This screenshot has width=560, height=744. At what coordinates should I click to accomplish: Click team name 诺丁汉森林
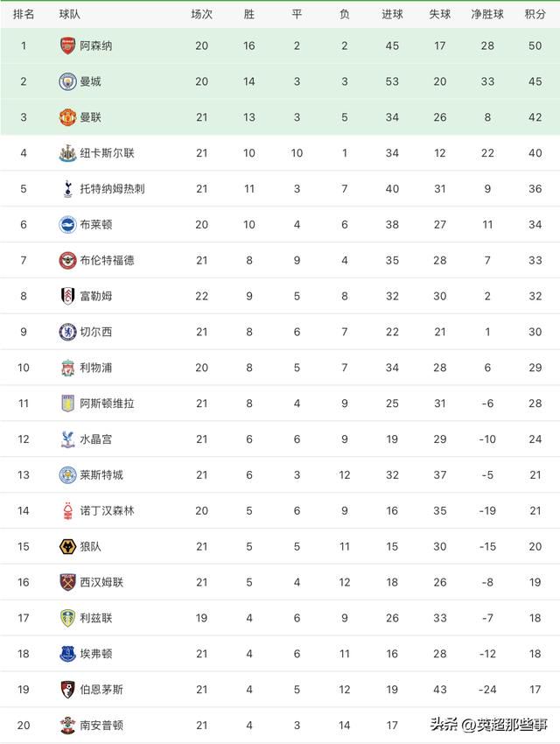[x=107, y=511]
